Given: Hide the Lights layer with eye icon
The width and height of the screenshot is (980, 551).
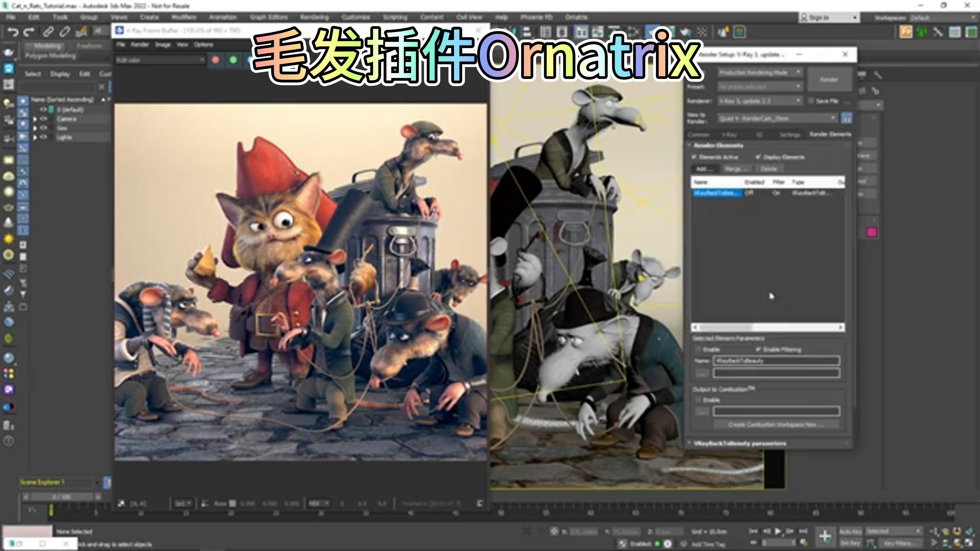Looking at the screenshot, I should click(43, 137).
